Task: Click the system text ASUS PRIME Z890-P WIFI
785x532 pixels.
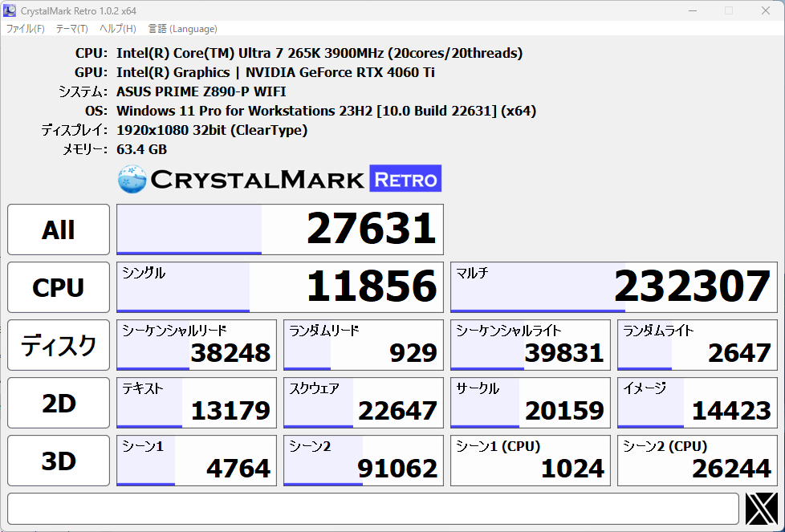Action: (201, 91)
